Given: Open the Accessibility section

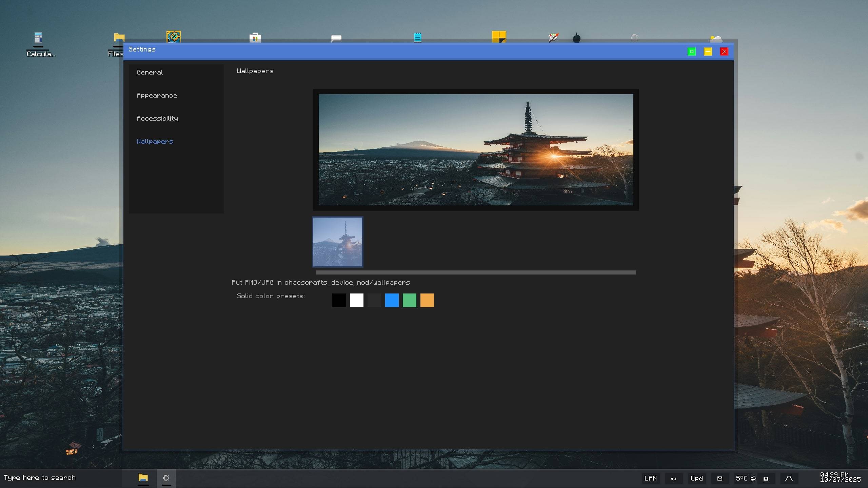Looking at the screenshot, I should [157, 118].
